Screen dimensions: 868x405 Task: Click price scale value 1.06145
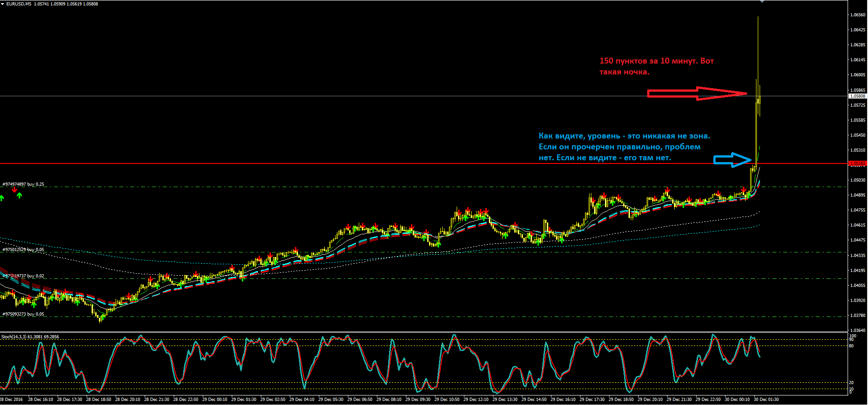[858, 60]
